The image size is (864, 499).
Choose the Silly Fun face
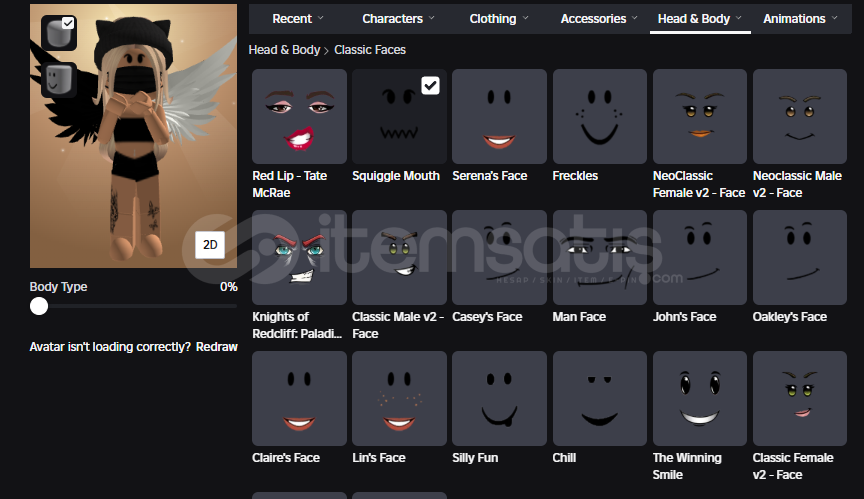499,398
